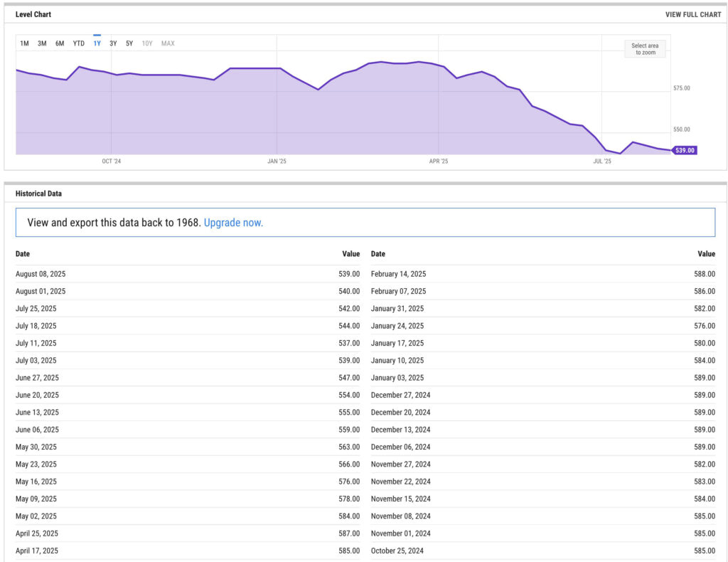Image resolution: width=728 pixels, height=562 pixels.
Task: Open the VIEW FULL CHART link
Action: [x=693, y=14]
